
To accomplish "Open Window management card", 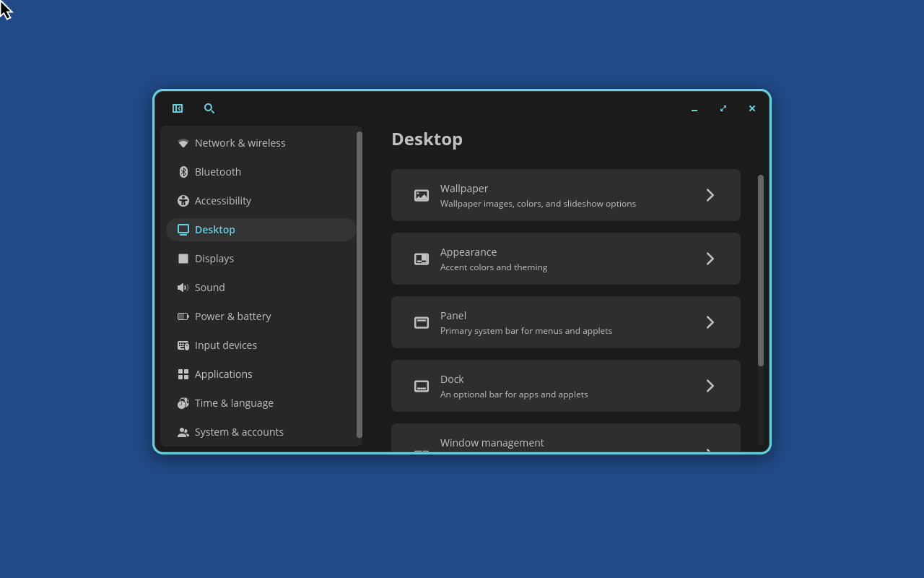I will point(566,438).
